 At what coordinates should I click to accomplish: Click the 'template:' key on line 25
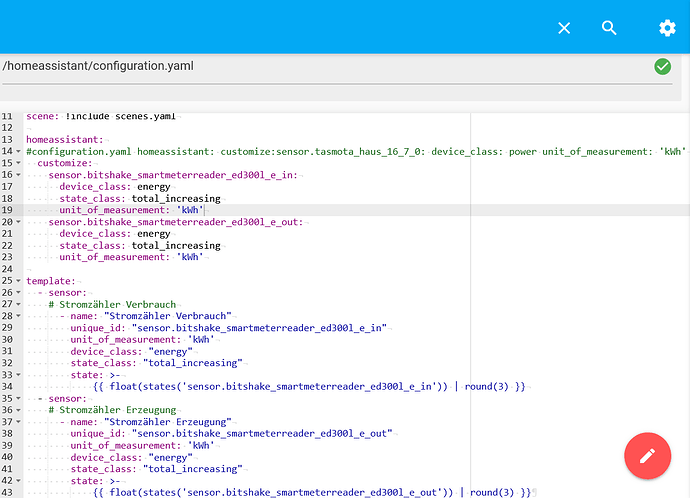[51, 281]
